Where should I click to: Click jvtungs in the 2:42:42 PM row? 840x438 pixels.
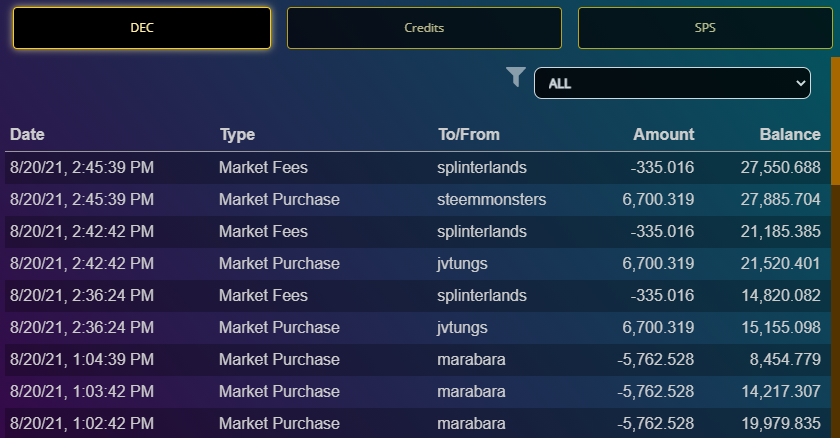click(462, 263)
